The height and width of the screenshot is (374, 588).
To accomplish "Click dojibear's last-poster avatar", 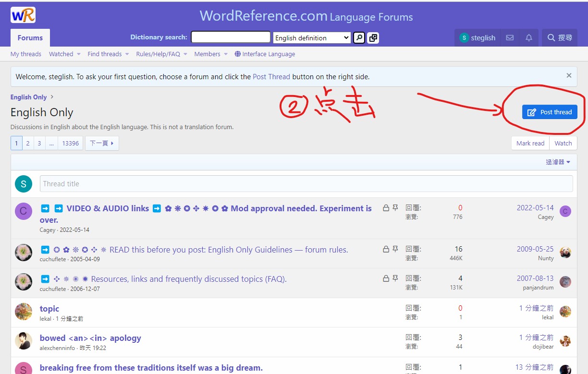I will click(x=565, y=341).
